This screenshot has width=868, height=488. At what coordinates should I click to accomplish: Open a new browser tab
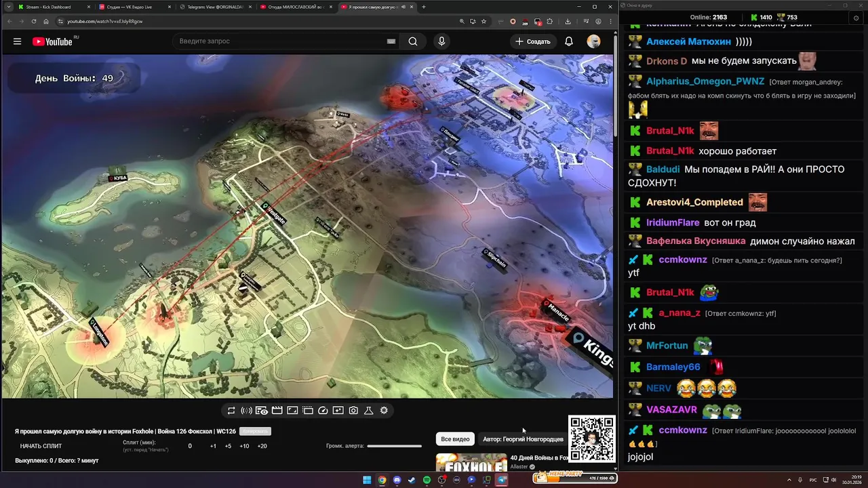[424, 7]
